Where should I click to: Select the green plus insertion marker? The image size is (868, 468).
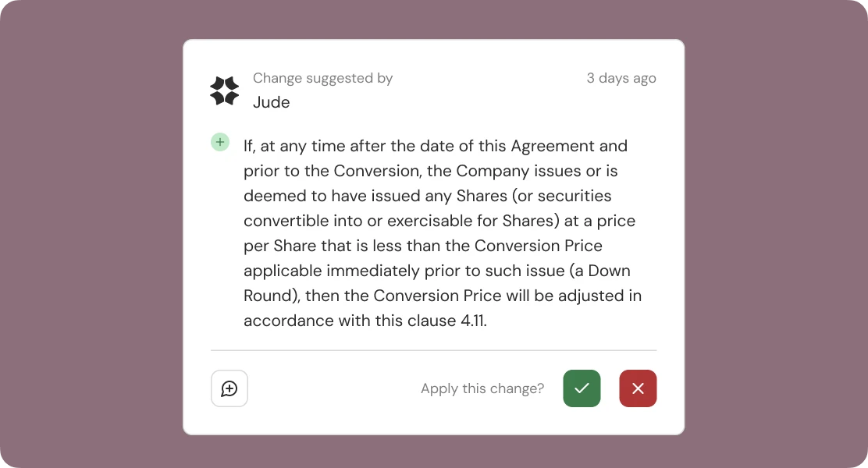[x=219, y=142]
